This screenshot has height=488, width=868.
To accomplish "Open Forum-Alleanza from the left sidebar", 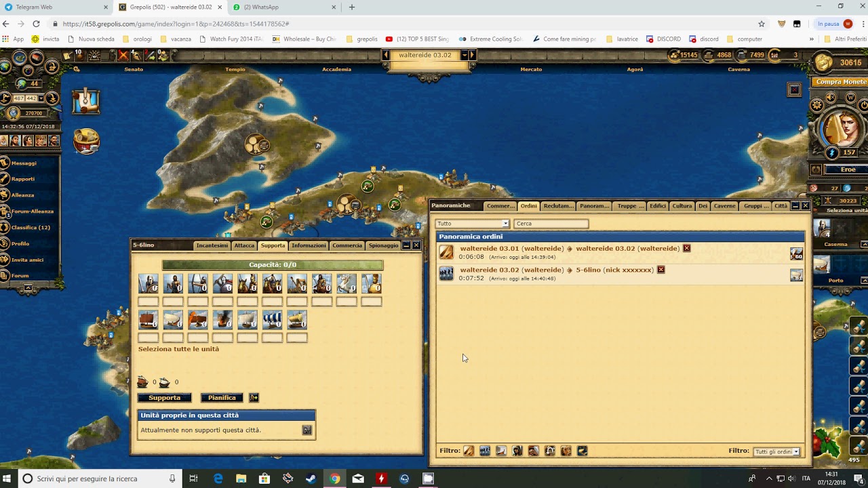I will (x=32, y=211).
